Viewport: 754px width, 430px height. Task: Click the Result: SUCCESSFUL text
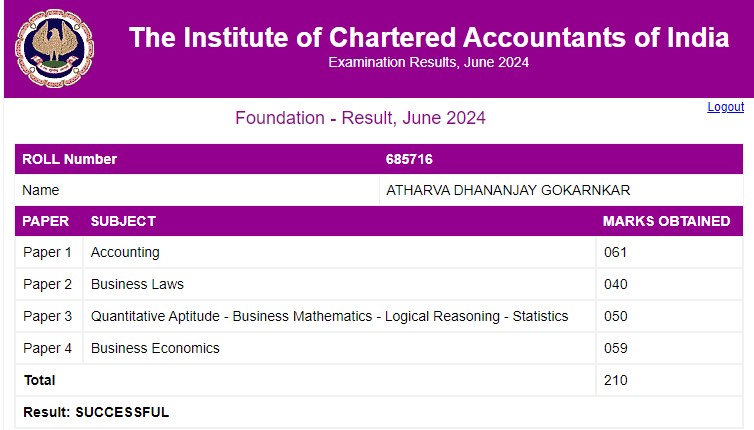(96, 412)
